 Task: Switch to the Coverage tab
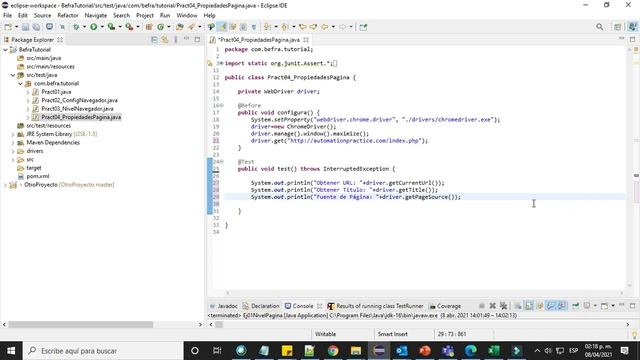[445, 306]
